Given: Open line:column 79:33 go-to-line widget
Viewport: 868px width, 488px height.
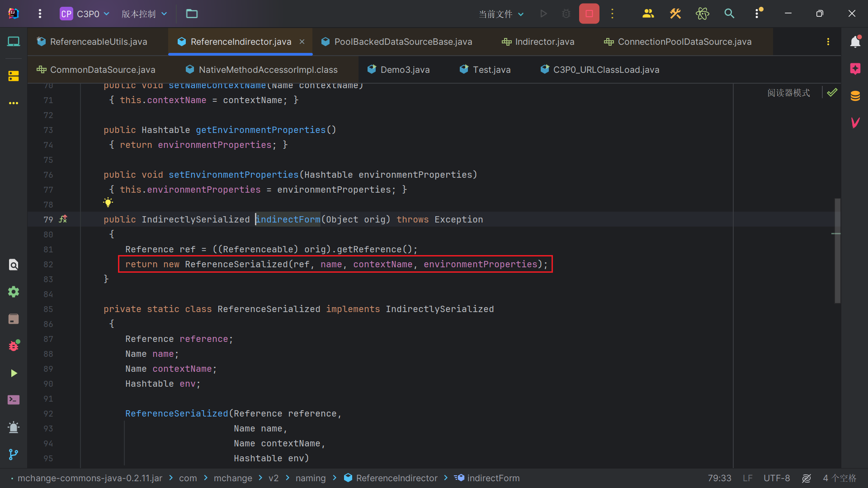Looking at the screenshot, I should click(x=719, y=478).
